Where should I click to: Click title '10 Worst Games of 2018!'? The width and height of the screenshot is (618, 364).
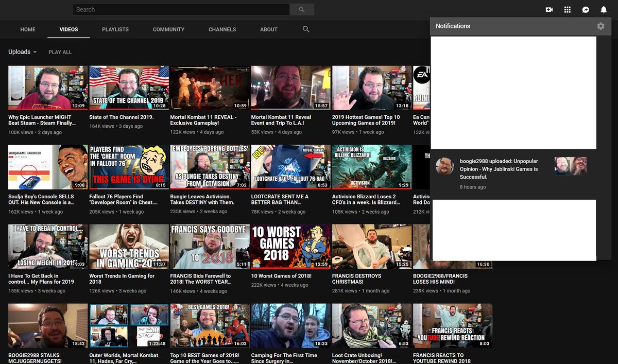(281, 275)
